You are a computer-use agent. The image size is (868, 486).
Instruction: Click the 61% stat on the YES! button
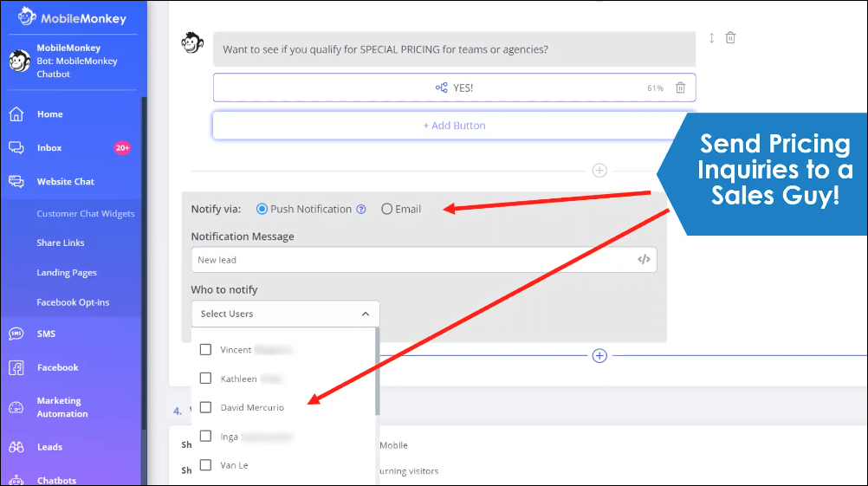pyautogui.click(x=655, y=88)
